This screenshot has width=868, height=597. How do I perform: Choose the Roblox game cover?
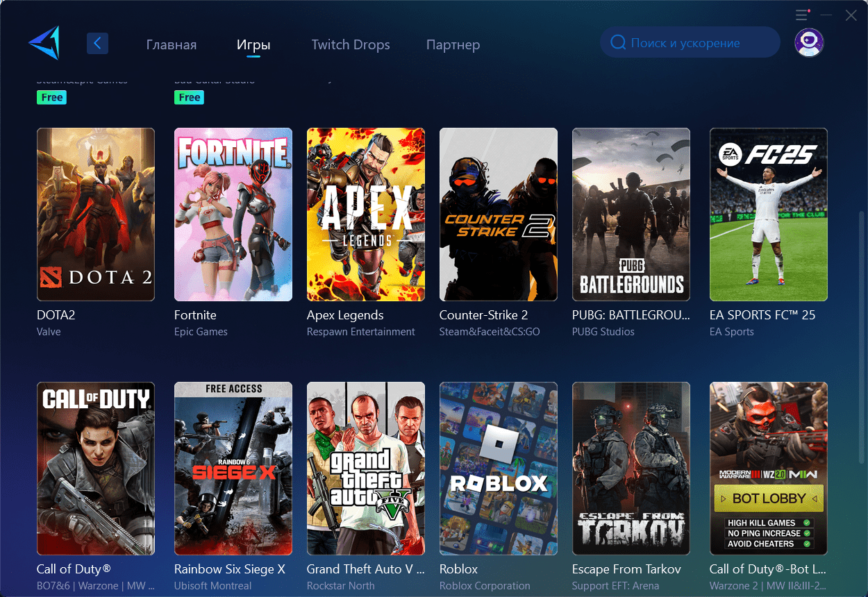pos(499,469)
